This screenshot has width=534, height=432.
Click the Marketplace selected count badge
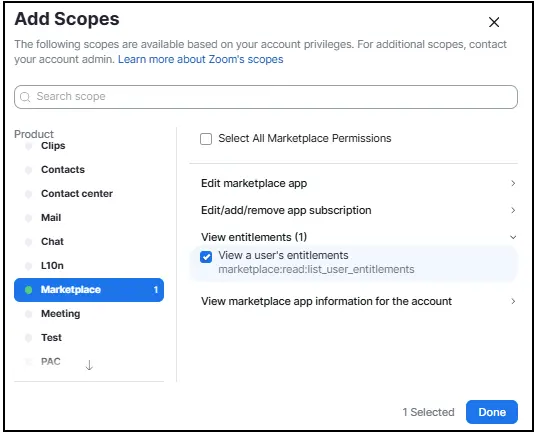(156, 290)
